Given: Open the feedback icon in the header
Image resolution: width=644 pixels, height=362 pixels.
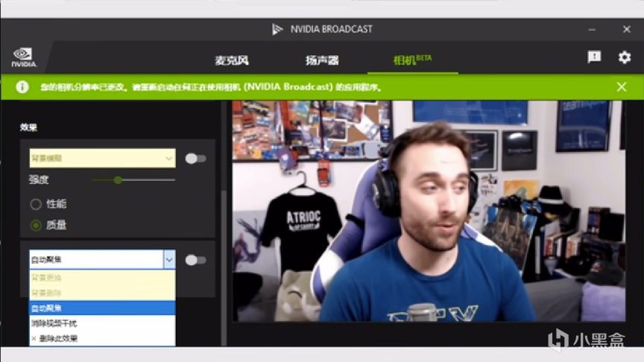Looking at the screenshot, I should click(x=594, y=57).
